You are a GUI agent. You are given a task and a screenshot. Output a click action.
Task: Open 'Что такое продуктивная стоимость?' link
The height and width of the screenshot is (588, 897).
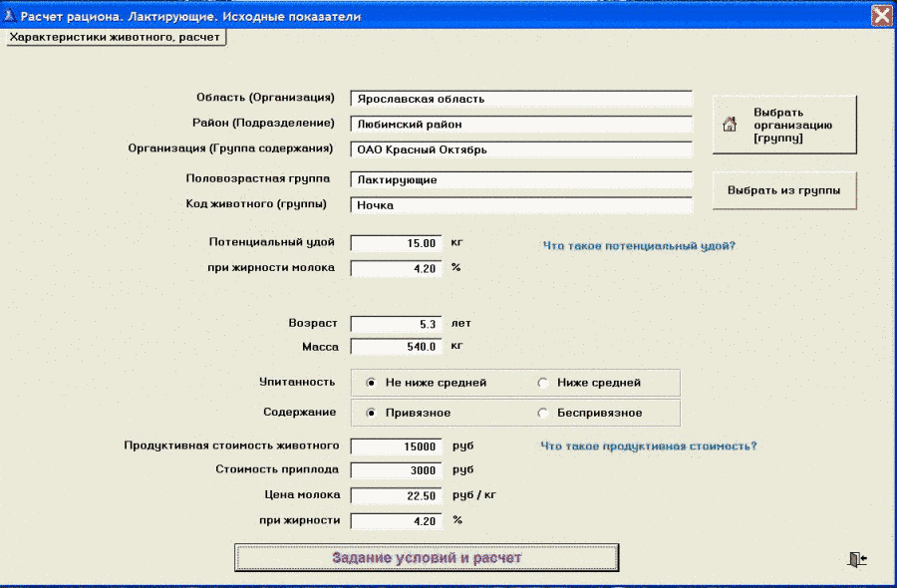(649, 446)
